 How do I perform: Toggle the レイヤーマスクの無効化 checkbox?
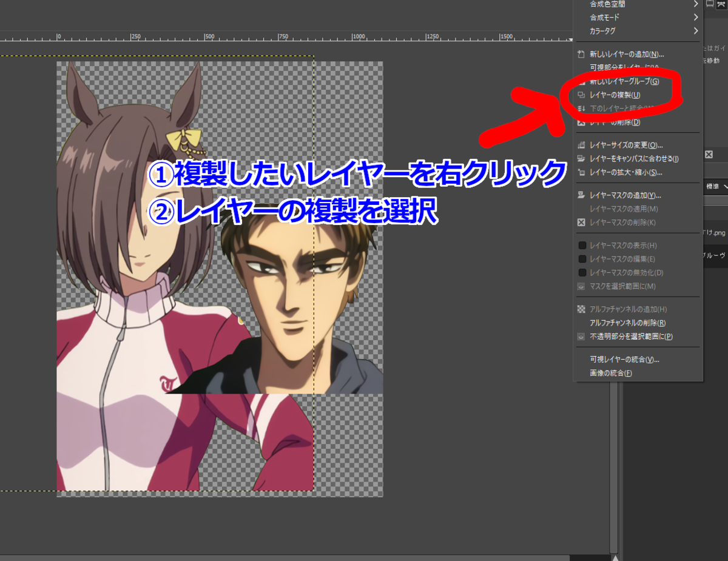pos(581,272)
